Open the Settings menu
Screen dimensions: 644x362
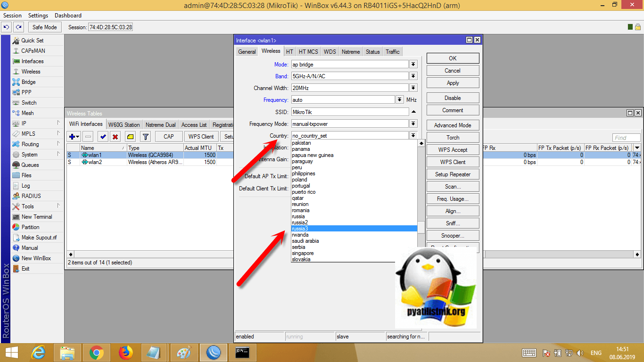tap(38, 16)
